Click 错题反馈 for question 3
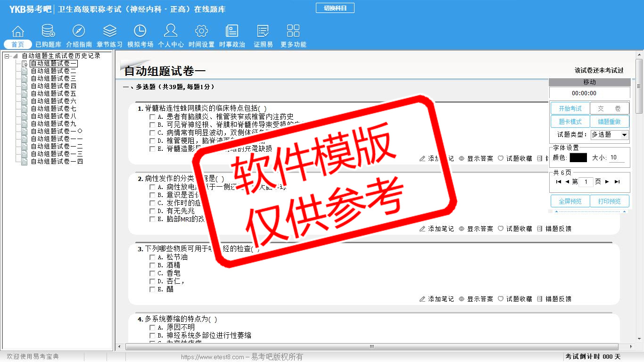 click(x=554, y=299)
